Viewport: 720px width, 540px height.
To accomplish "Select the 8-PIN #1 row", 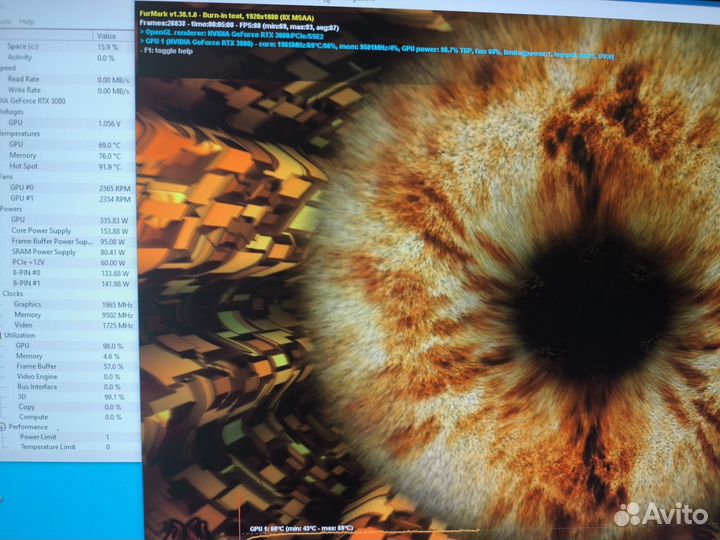I will click(x=68, y=283).
